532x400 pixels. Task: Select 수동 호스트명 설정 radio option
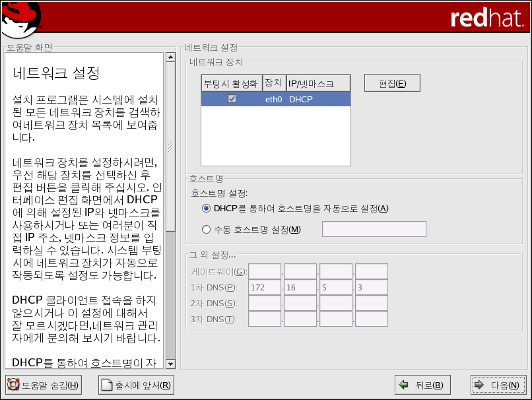tap(207, 229)
